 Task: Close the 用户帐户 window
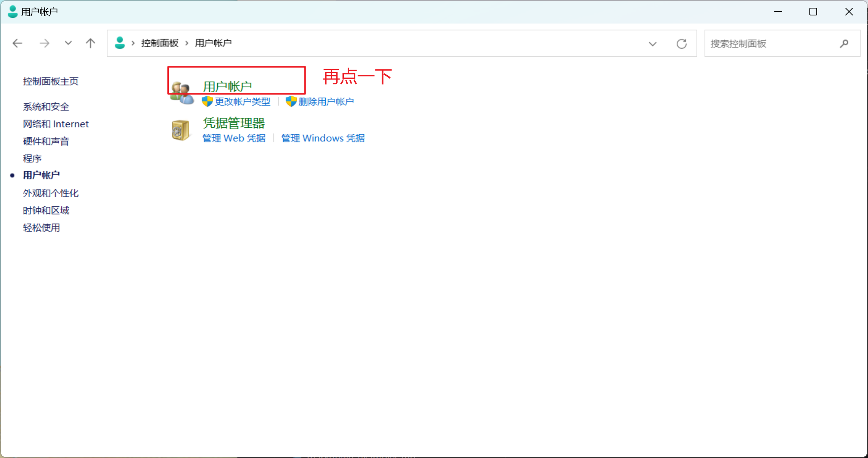pos(849,12)
